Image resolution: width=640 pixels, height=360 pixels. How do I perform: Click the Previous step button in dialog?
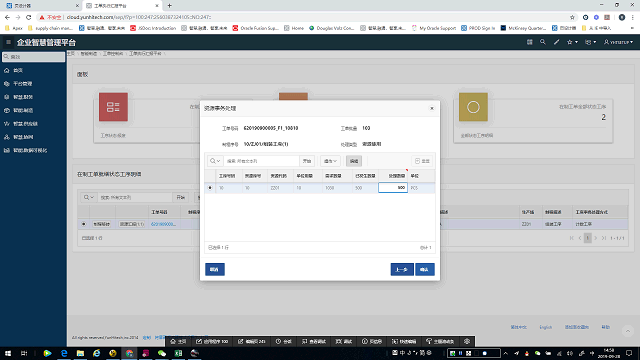pos(402,269)
